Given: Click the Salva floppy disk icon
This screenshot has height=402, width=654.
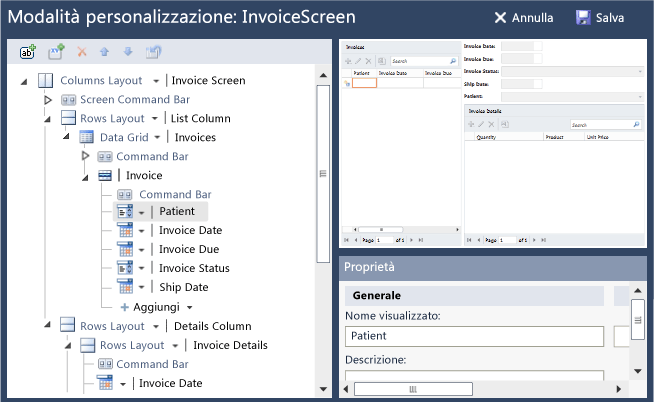Looking at the screenshot, I should click(x=583, y=18).
